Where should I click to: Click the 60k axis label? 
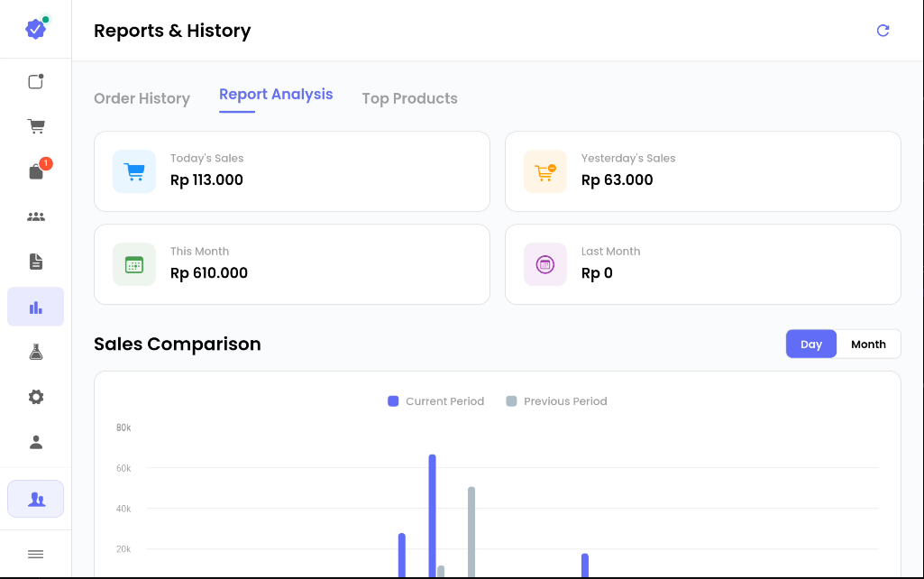tap(124, 468)
